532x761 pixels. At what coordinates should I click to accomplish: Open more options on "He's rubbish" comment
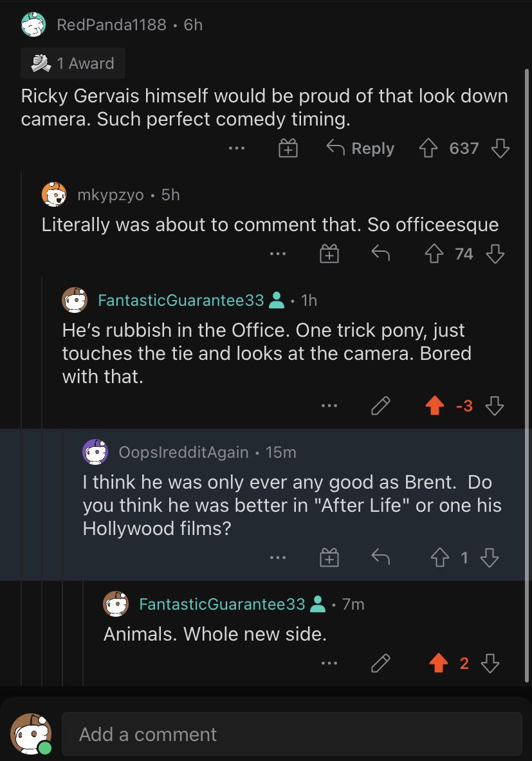(329, 406)
